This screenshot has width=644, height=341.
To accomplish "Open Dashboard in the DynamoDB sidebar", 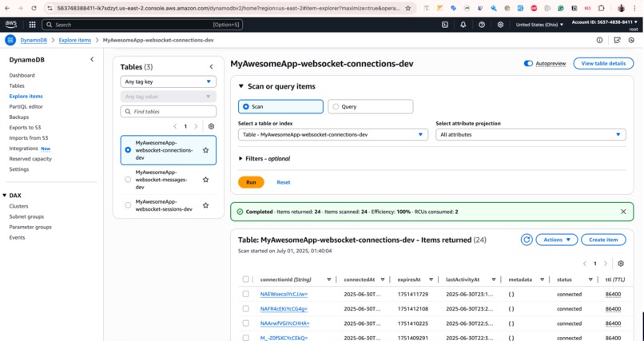I will (22, 76).
